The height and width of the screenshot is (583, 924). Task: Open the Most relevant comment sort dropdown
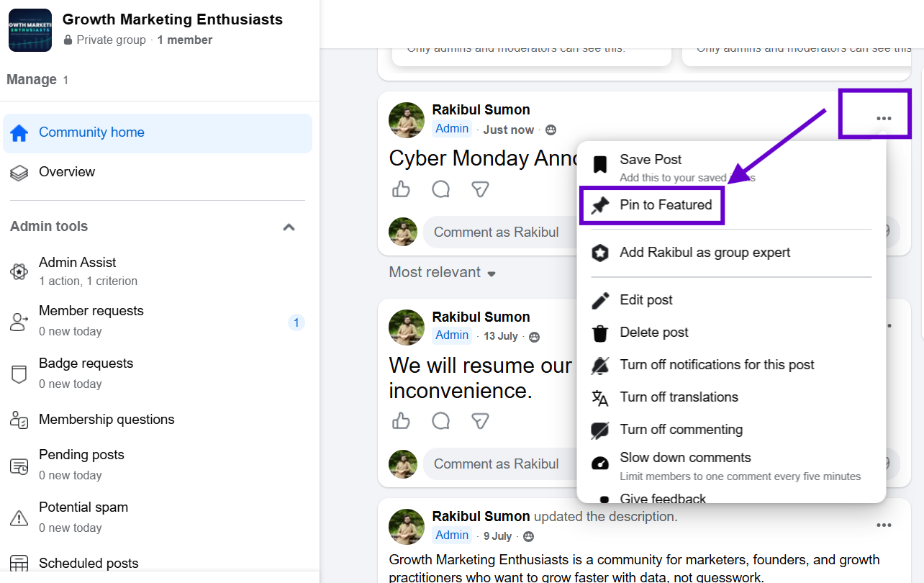[x=443, y=273]
